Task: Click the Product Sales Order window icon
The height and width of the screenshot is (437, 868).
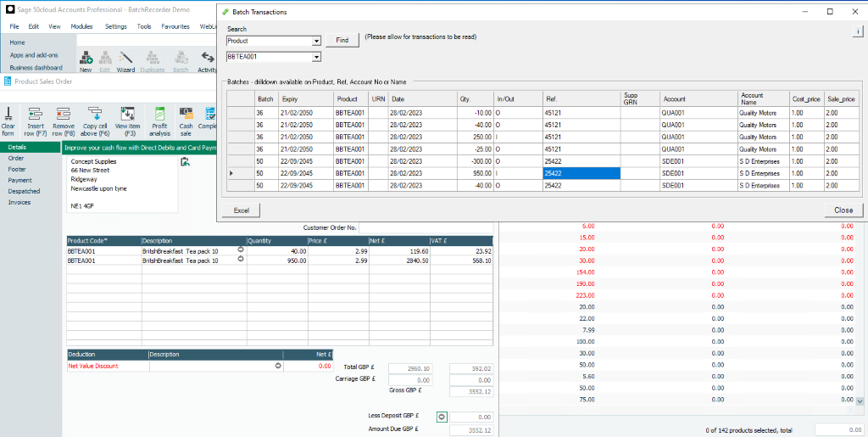Action: (7, 81)
